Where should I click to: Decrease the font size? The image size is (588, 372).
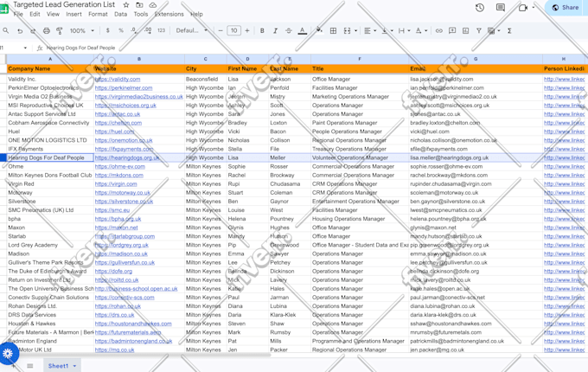220,31
